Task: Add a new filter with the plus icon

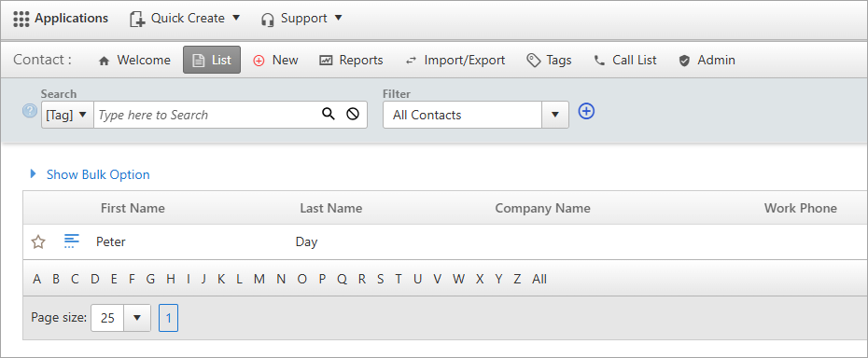Action: coord(586,112)
